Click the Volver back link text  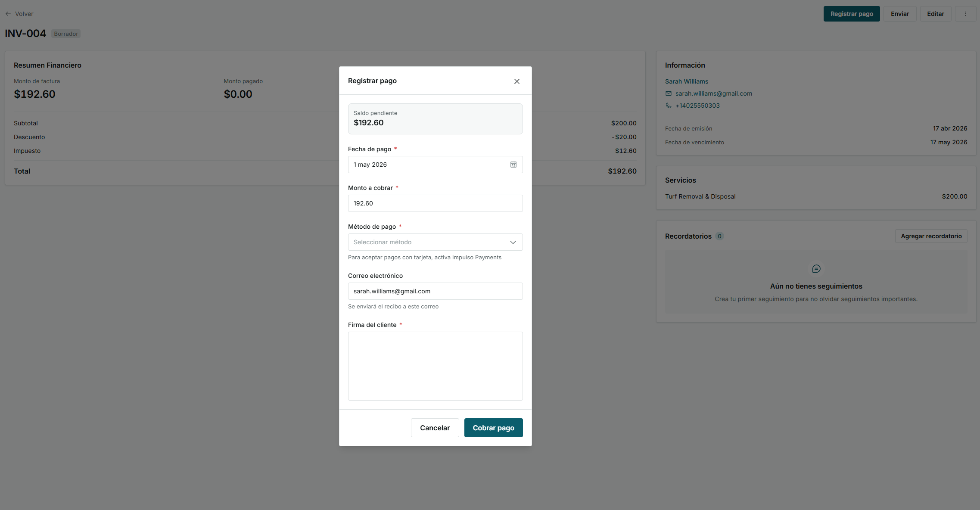(24, 14)
